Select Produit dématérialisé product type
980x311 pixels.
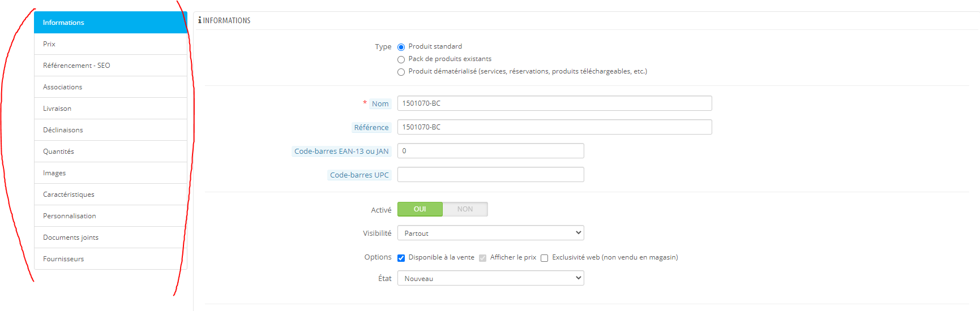[x=401, y=72]
